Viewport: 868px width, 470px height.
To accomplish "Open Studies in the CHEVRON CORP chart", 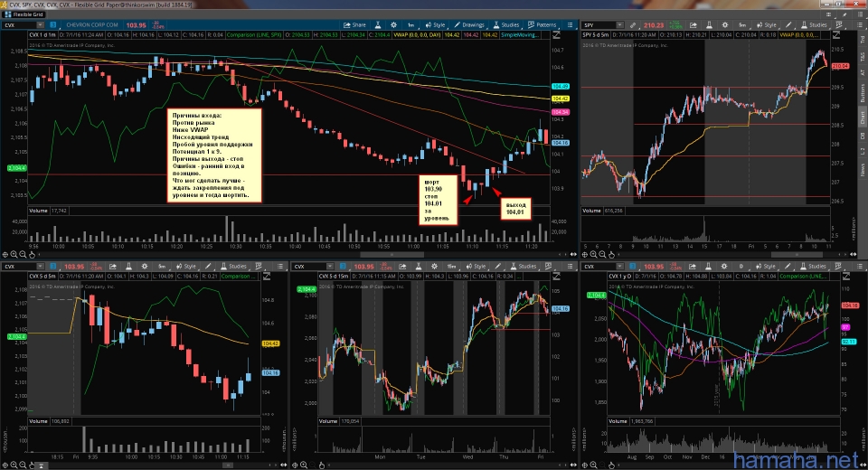I will 506,25.
